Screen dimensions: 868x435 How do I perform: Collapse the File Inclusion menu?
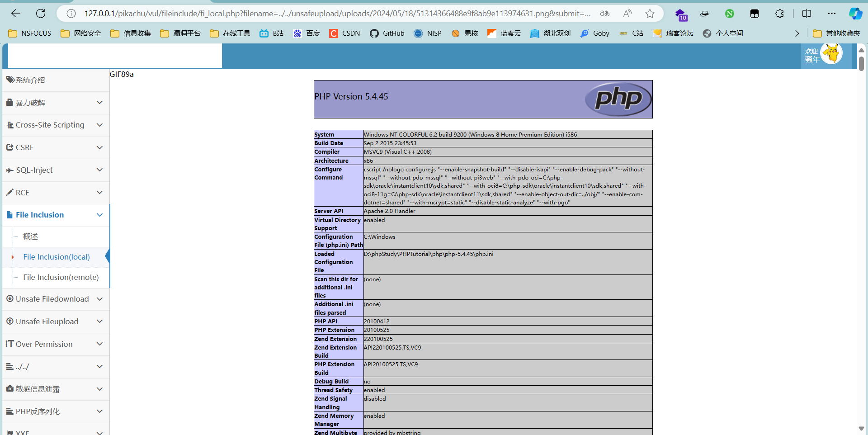click(56, 215)
